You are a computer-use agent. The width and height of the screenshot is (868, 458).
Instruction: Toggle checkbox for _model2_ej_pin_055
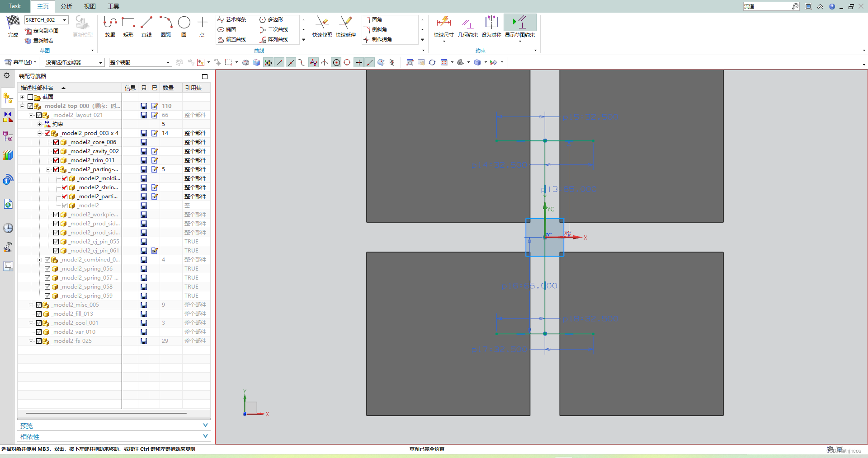pyautogui.click(x=56, y=242)
